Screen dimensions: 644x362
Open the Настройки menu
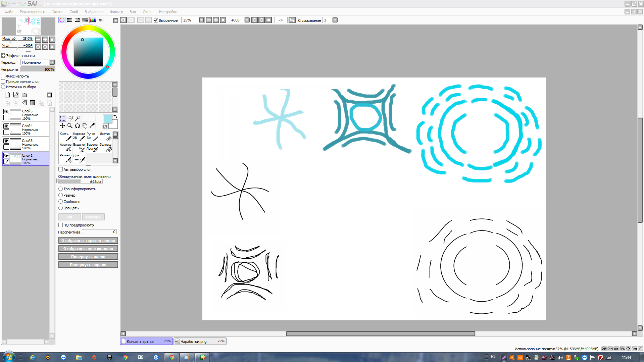[x=168, y=12]
